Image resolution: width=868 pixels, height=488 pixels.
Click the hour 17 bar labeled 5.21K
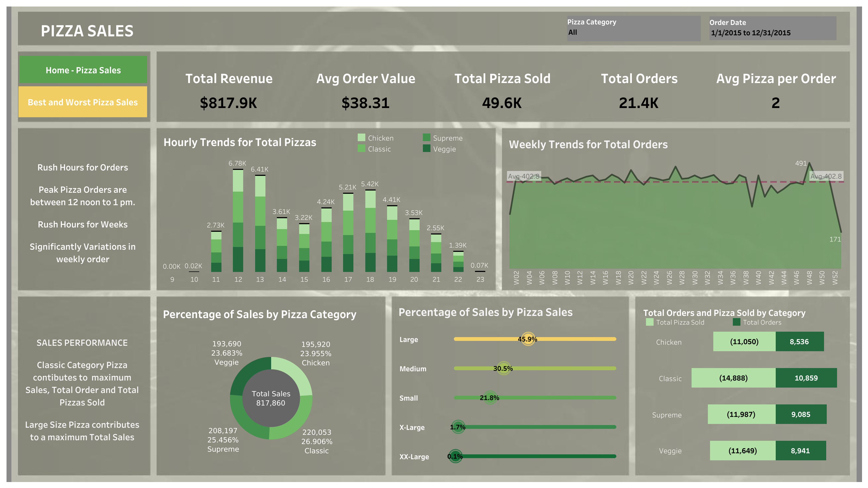[x=348, y=233]
